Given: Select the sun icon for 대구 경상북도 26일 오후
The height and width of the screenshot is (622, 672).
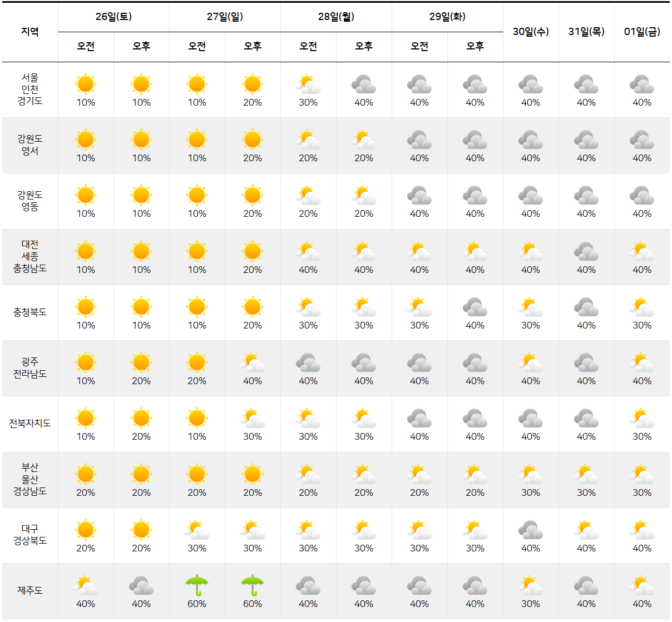Looking at the screenshot, I should click(142, 530).
